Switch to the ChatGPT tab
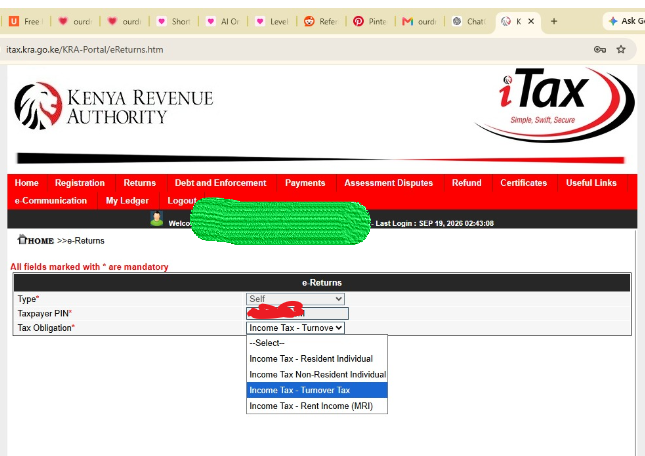The height and width of the screenshot is (456, 645). 469,21
